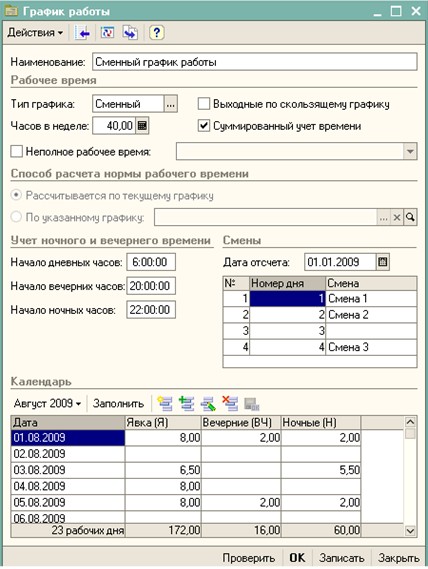Click the first calendar toolbar icon with yellow star

tap(165, 404)
